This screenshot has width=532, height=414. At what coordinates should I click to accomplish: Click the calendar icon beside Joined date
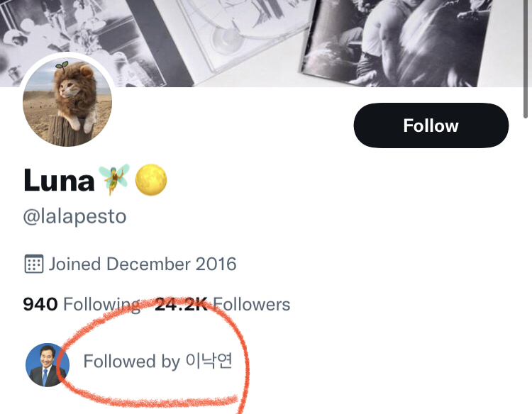click(34, 264)
